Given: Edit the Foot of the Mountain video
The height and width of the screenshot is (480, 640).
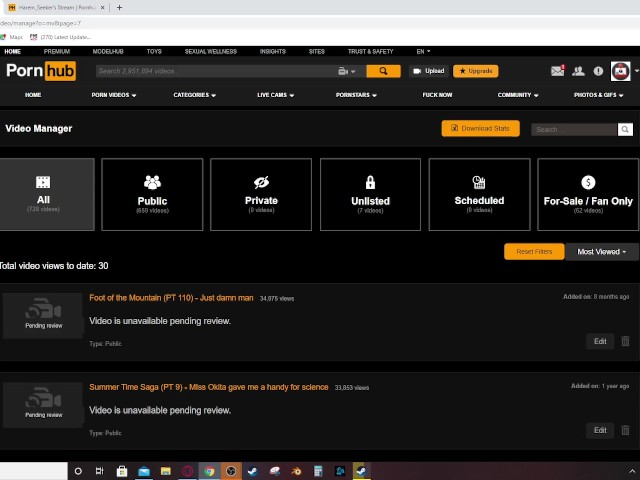Looking at the screenshot, I should (x=600, y=341).
